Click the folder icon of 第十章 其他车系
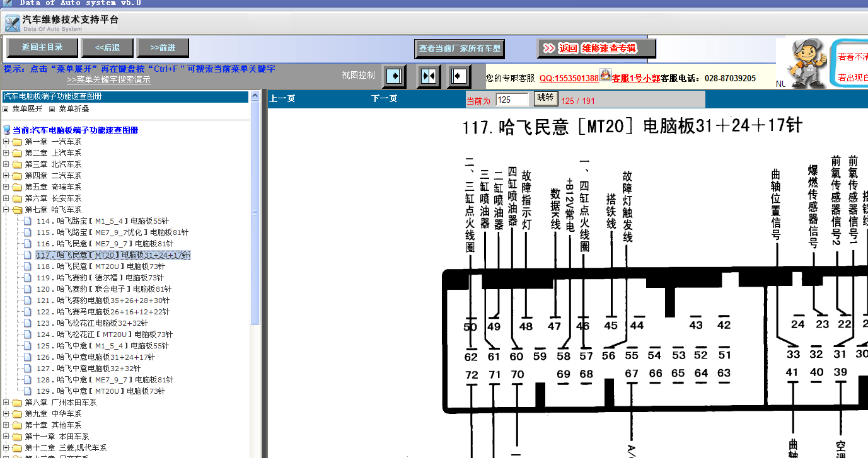The image size is (868, 458). [x=17, y=425]
